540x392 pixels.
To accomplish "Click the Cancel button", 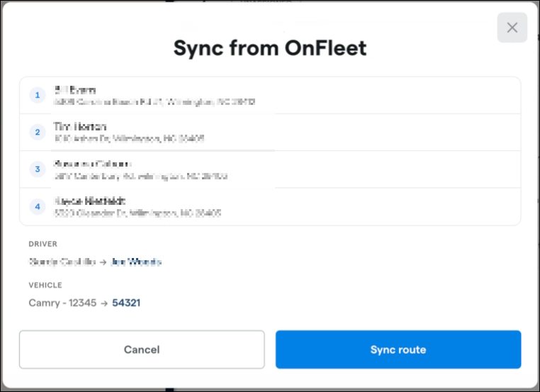I will [142, 349].
